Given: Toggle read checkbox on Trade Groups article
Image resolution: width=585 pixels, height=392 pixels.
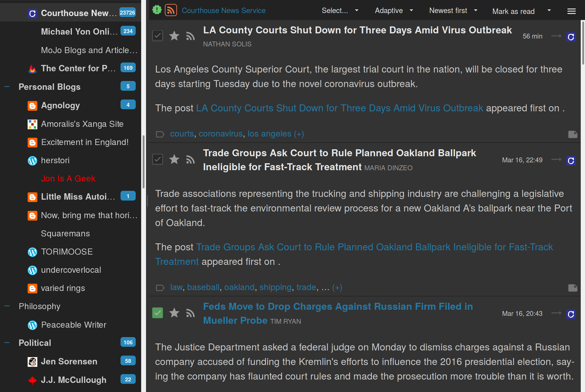Looking at the screenshot, I should click(x=158, y=159).
